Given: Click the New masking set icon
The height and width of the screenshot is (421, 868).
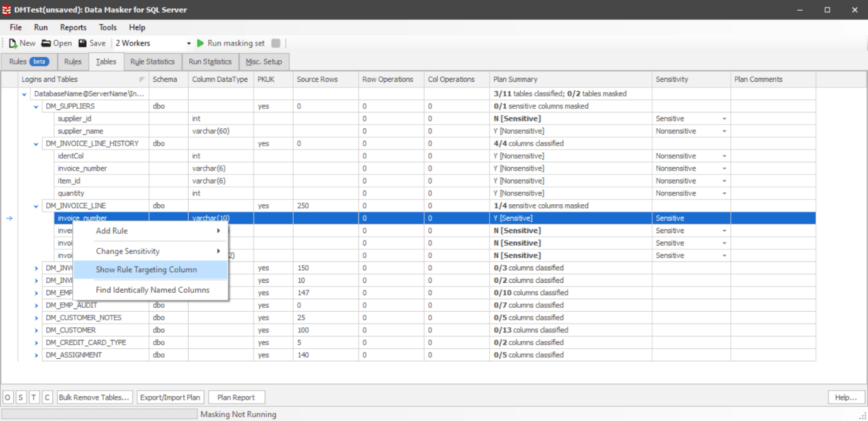Looking at the screenshot, I should pyautogui.click(x=13, y=43).
